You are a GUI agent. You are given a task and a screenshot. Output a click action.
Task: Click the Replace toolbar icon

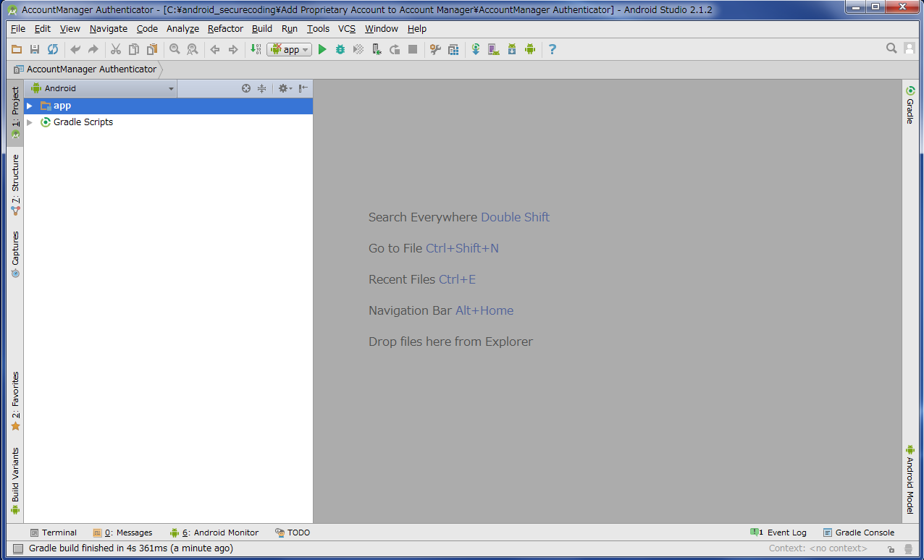click(193, 49)
